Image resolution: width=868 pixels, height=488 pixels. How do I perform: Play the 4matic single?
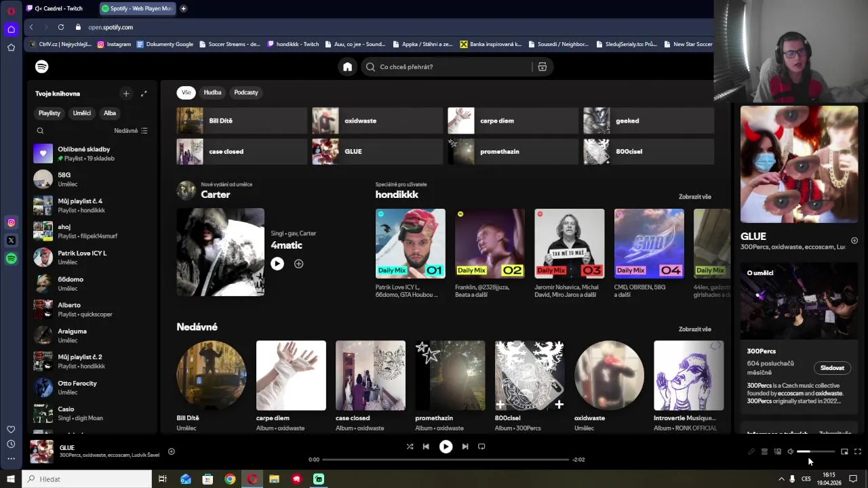(277, 264)
